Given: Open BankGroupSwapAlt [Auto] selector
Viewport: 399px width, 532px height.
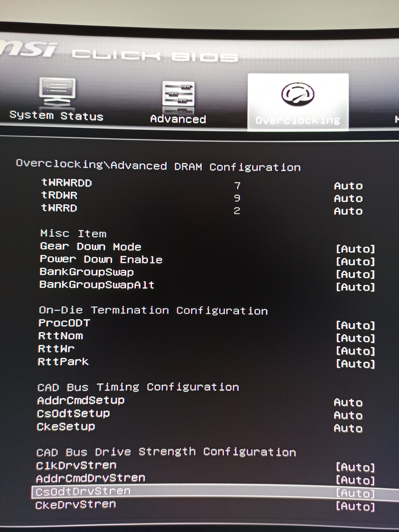Looking at the screenshot, I should pos(355,287).
